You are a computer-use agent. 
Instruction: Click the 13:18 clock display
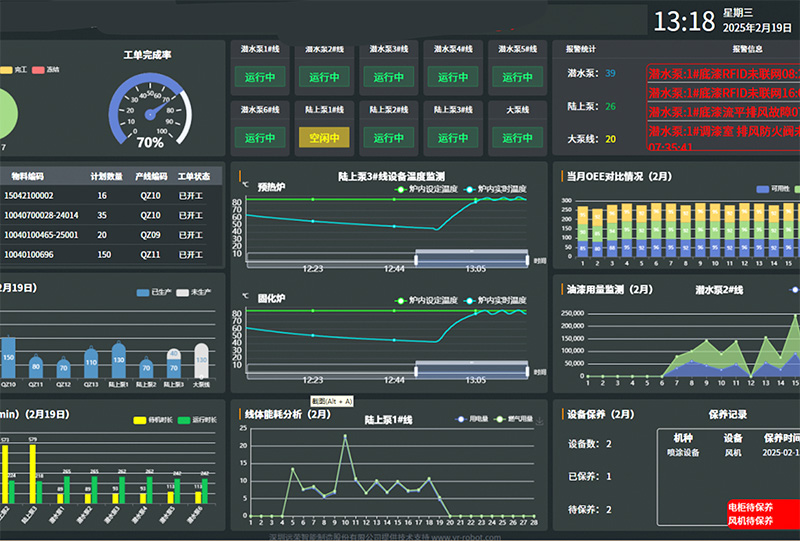(684, 21)
